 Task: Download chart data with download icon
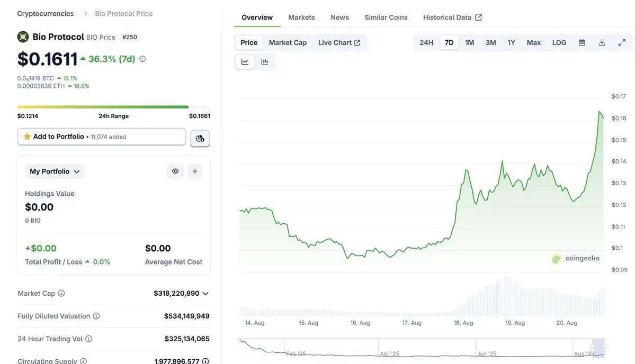(x=602, y=42)
